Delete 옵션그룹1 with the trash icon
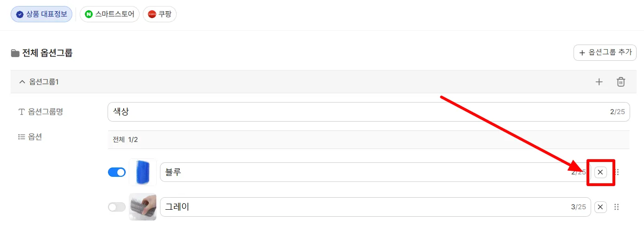 [621, 82]
